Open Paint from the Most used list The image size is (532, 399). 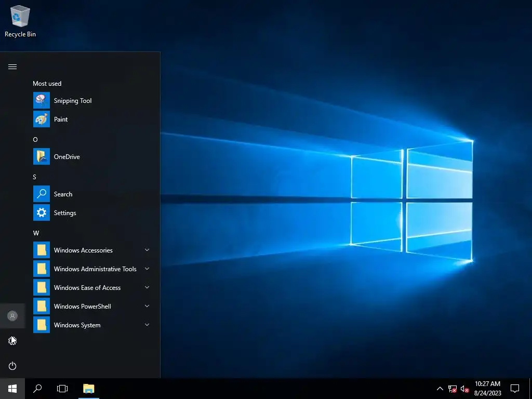(x=92, y=119)
